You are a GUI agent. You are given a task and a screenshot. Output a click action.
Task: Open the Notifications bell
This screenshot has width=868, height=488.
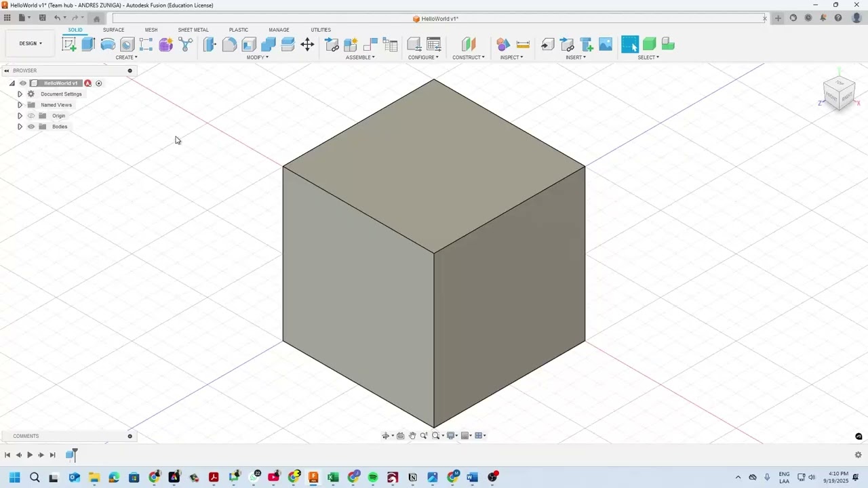click(823, 18)
